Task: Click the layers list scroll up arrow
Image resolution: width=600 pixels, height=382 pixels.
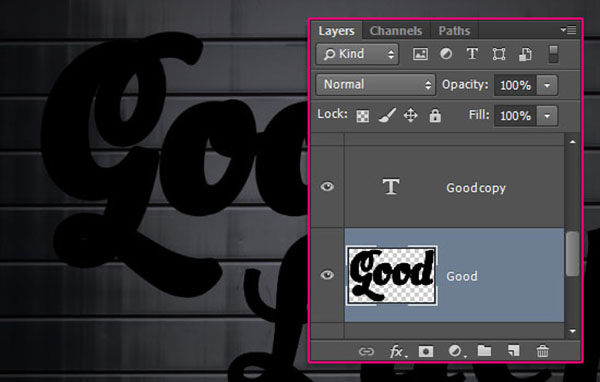Action: (x=572, y=142)
